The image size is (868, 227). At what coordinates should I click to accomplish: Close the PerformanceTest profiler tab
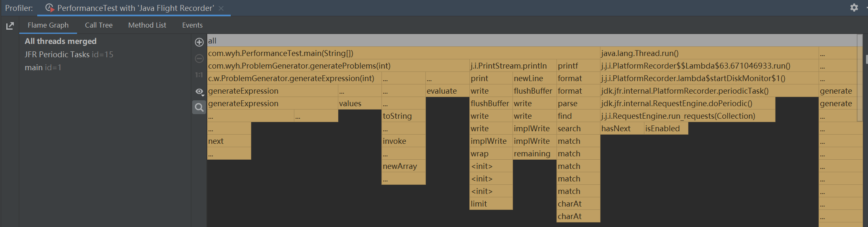pos(221,8)
